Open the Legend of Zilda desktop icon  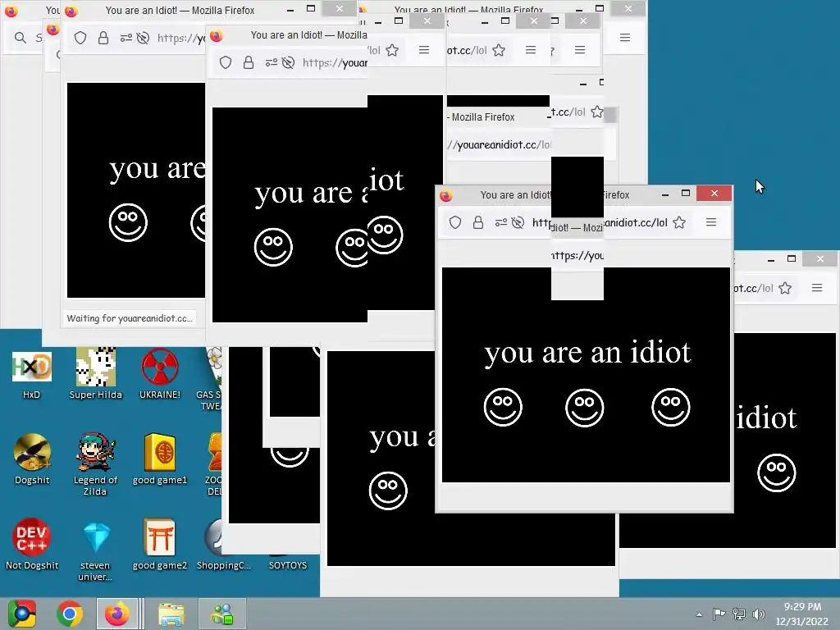95,464
